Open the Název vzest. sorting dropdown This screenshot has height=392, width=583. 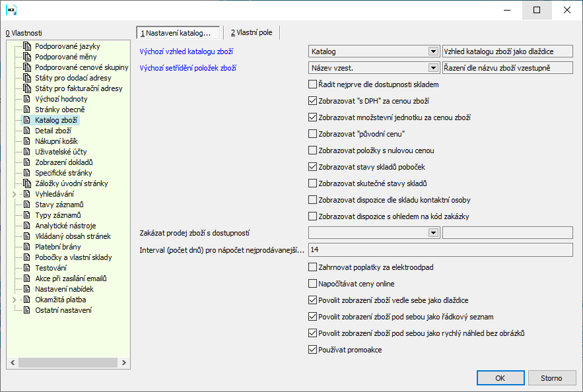(433, 67)
